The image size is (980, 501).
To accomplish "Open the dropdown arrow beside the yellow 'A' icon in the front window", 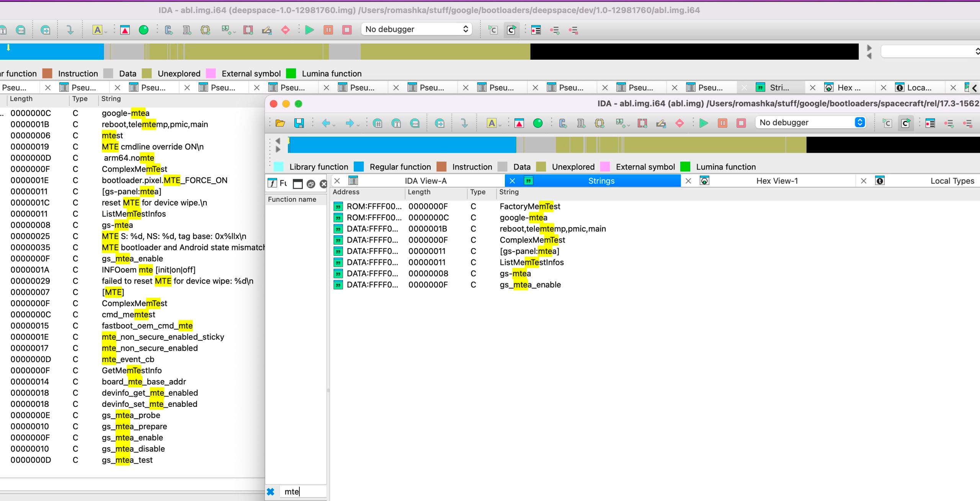I will click(x=500, y=125).
